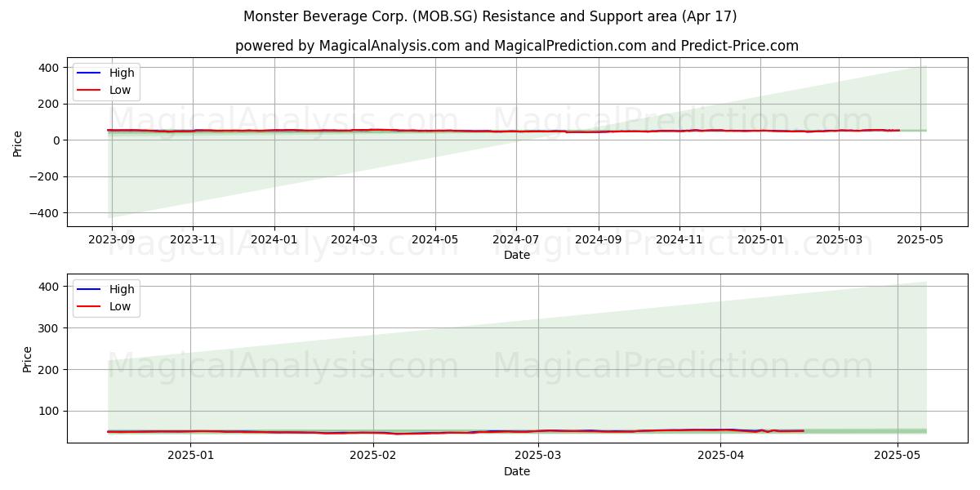Click the '2024-03' date tick on the top chart
Image resolution: width=980 pixels, height=490 pixels.
coord(354,240)
